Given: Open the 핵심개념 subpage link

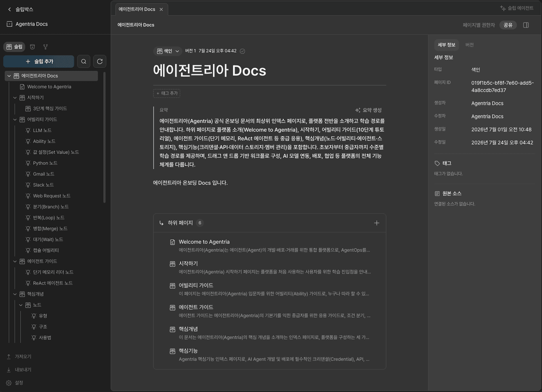Looking at the screenshot, I should [188, 329].
